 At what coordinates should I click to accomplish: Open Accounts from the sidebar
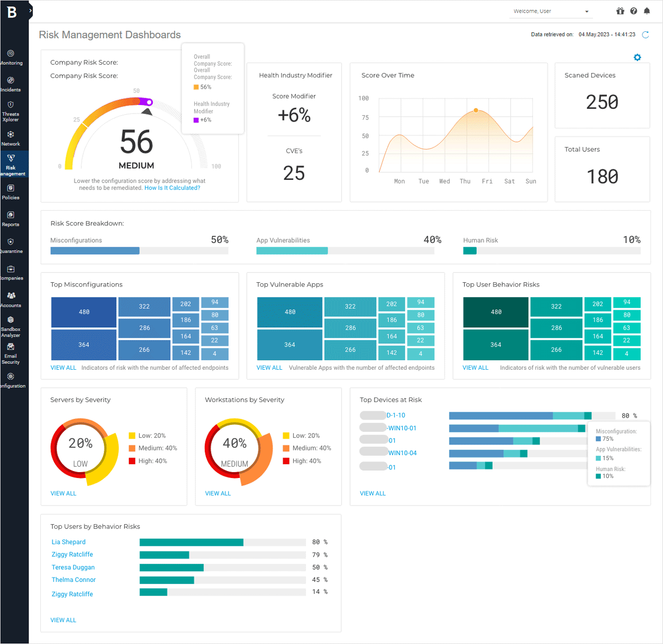11,299
